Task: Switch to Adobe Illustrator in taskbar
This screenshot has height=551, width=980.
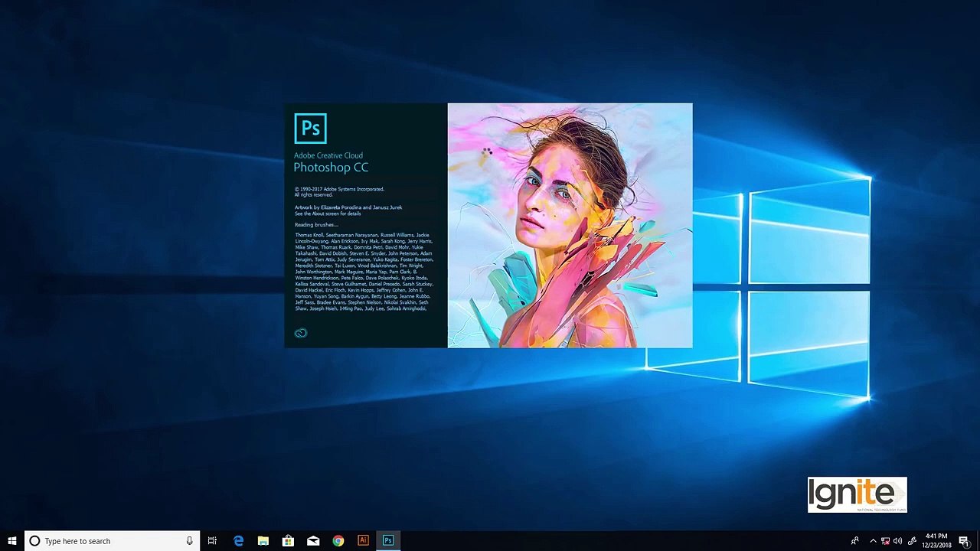Action: point(363,541)
